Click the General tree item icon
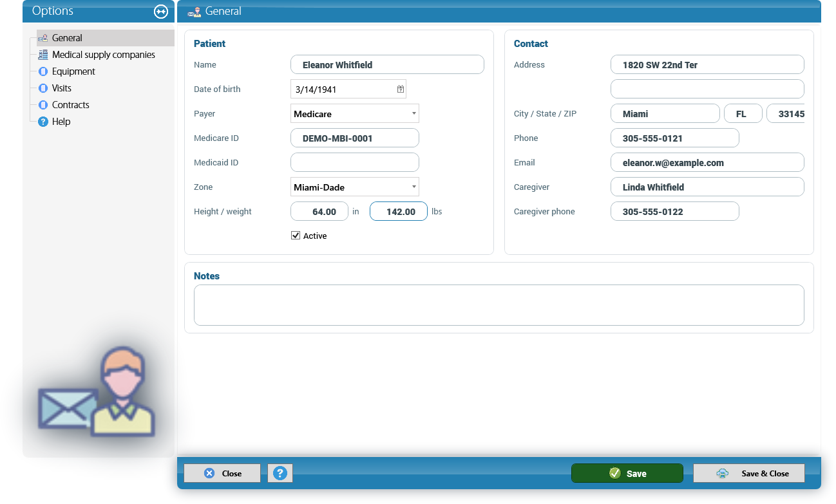The image size is (836, 504). [43, 38]
